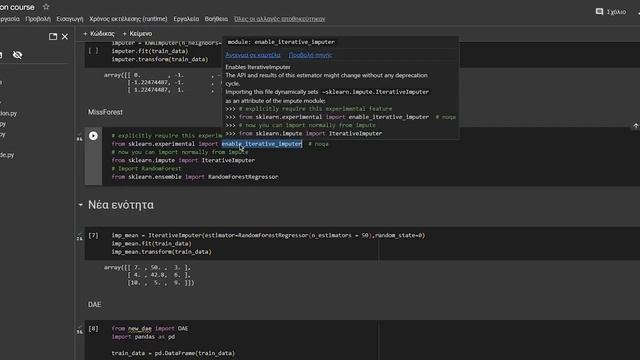The image size is (640, 360).
Task: Close the Files side panel
Action: pyautogui.click(x=65, y=36)
